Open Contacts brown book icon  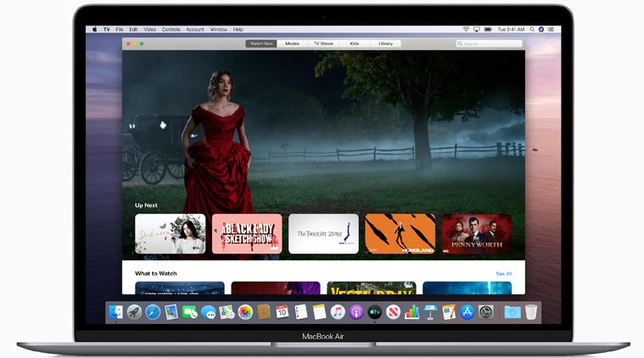click(x=264, y=312)
